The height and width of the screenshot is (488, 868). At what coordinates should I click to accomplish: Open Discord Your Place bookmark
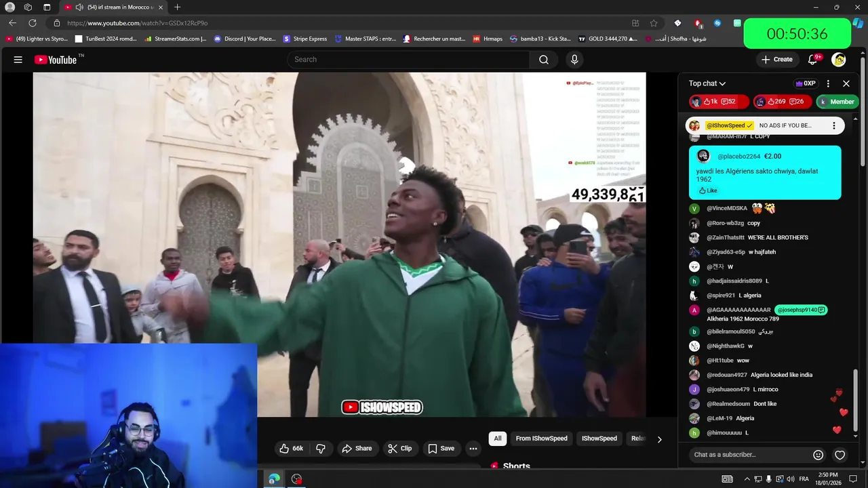point(245,39)
